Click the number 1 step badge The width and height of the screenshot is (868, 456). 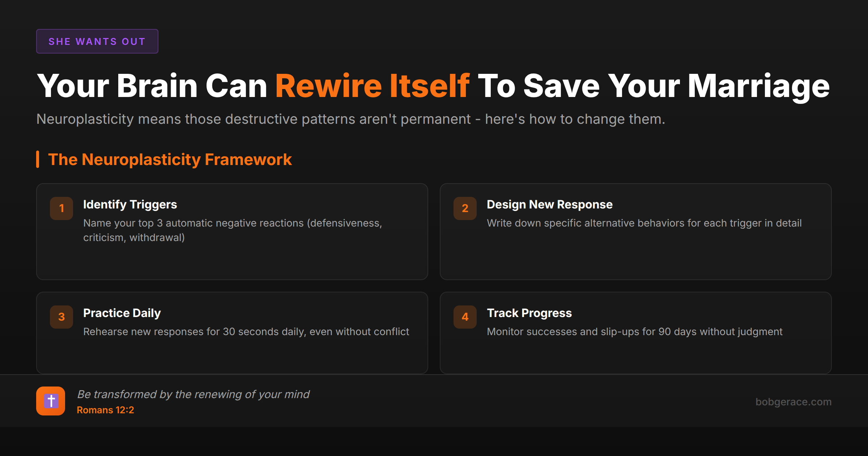pos(61,208)
